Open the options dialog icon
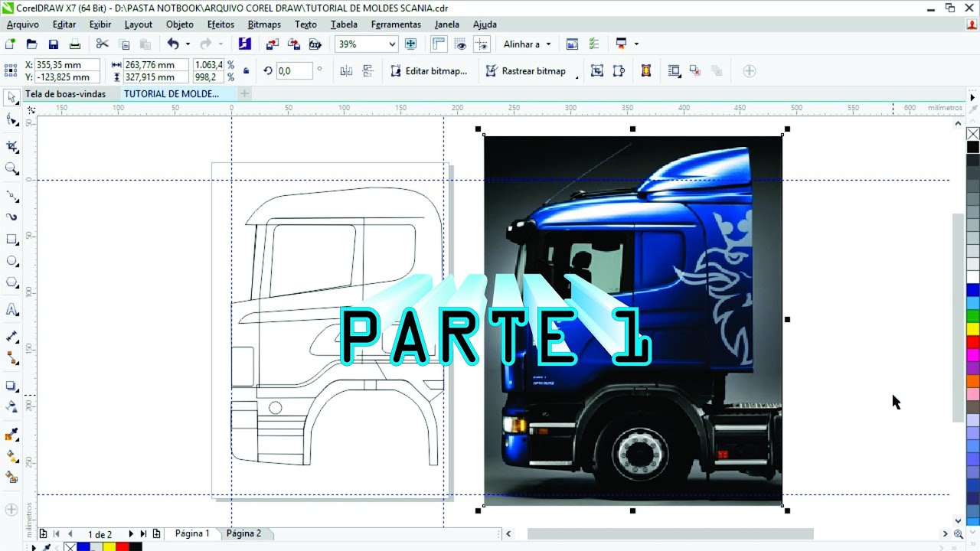This screenshot has width=980, height=551. [593, 44]
